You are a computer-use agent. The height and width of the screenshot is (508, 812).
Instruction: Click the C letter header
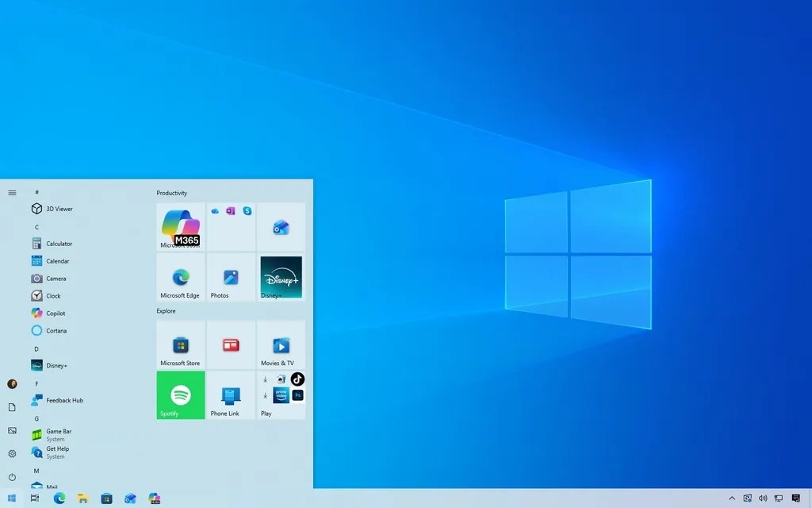click(x=36, y=227)
